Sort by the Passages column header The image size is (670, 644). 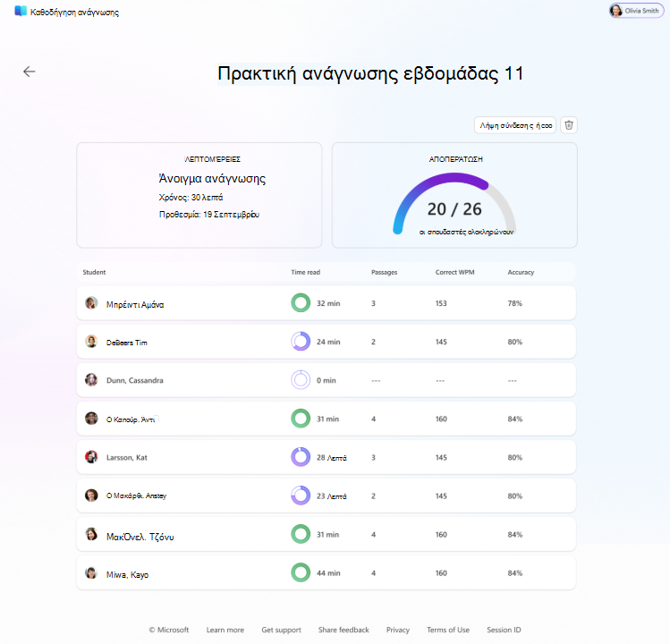point(384,272)
